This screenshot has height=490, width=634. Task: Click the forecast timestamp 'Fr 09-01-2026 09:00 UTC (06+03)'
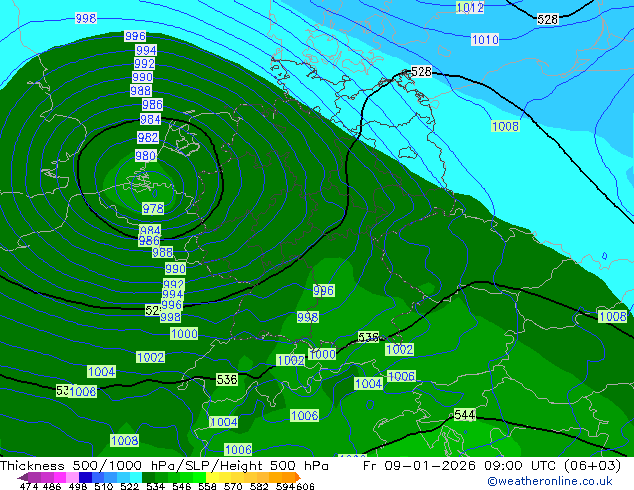click(492, 466)
